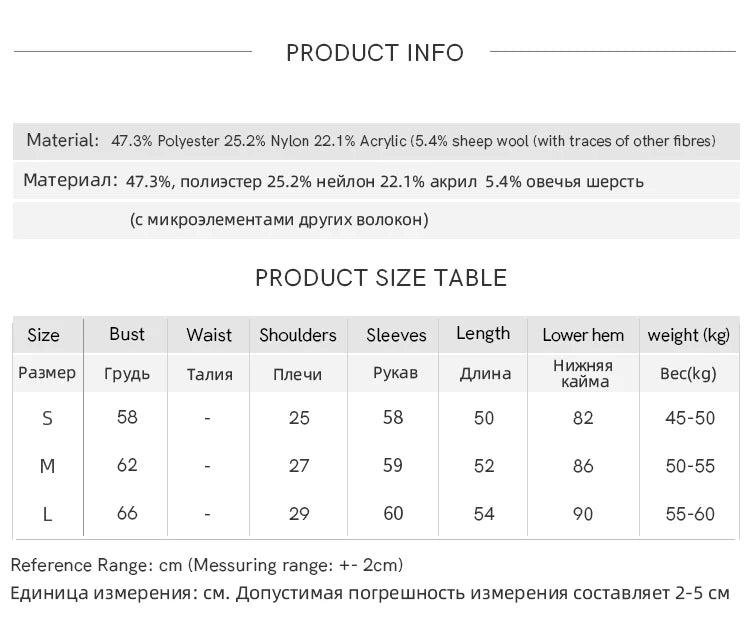
Task: Click the Sleeves column header
Action: pos(396,335)
